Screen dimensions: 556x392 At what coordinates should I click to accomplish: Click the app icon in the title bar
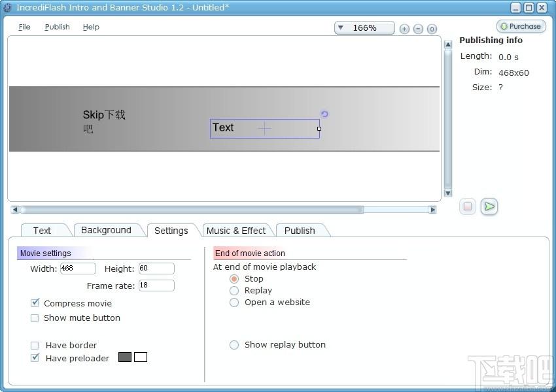(7, 7)
